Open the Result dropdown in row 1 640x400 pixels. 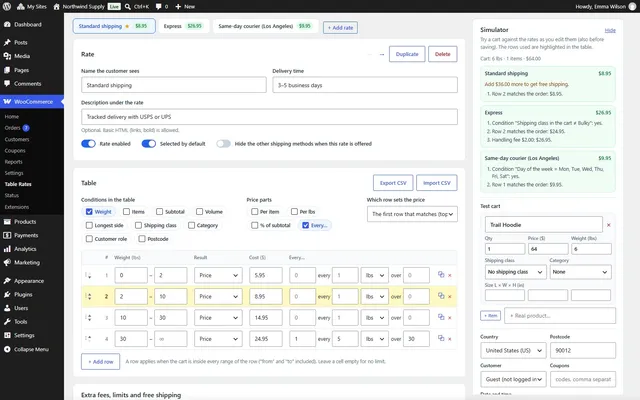pos(218,276)
